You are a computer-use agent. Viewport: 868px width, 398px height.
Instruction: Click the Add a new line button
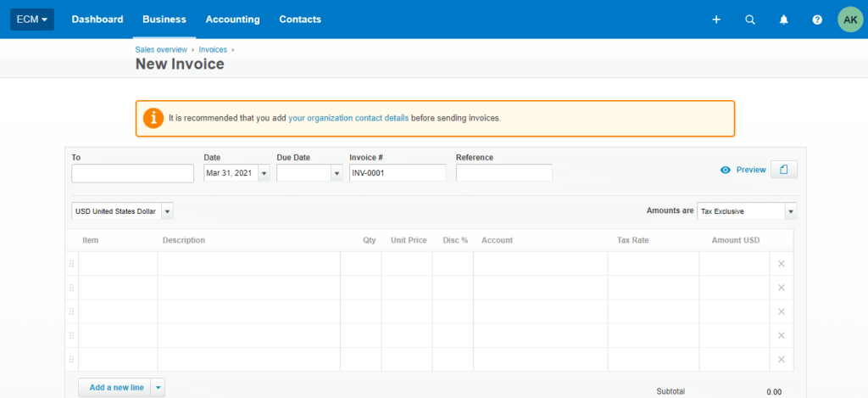pyautogui.click(x=114, y=388)
